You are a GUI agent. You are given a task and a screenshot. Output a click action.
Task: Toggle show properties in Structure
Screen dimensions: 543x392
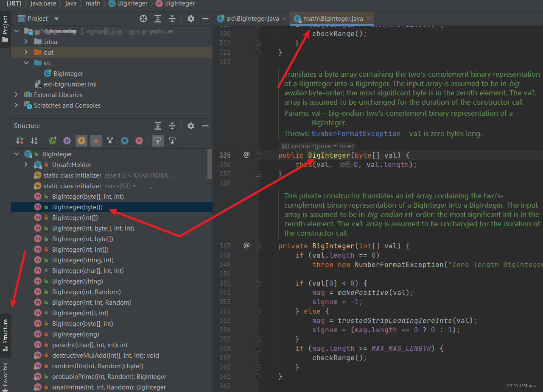point(67,141)
